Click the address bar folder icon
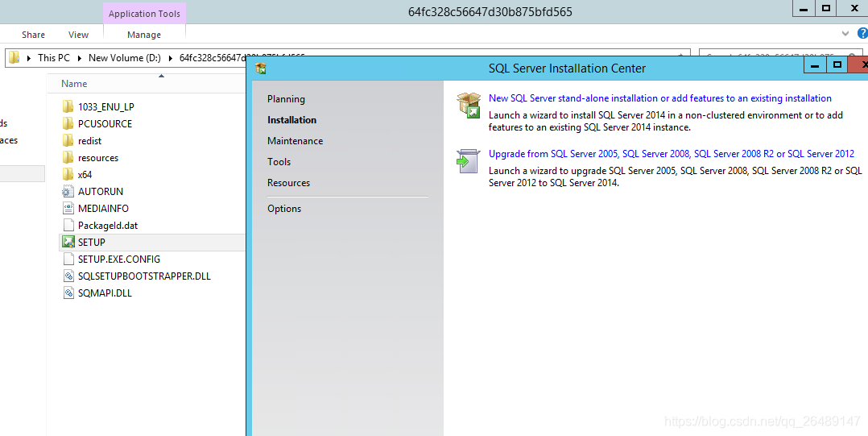The image size is (868, 436). (x=14, y=57)
